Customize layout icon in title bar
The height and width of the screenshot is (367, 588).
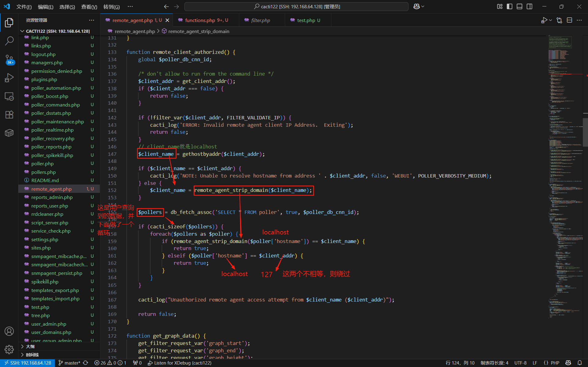(x=499, y=6)
